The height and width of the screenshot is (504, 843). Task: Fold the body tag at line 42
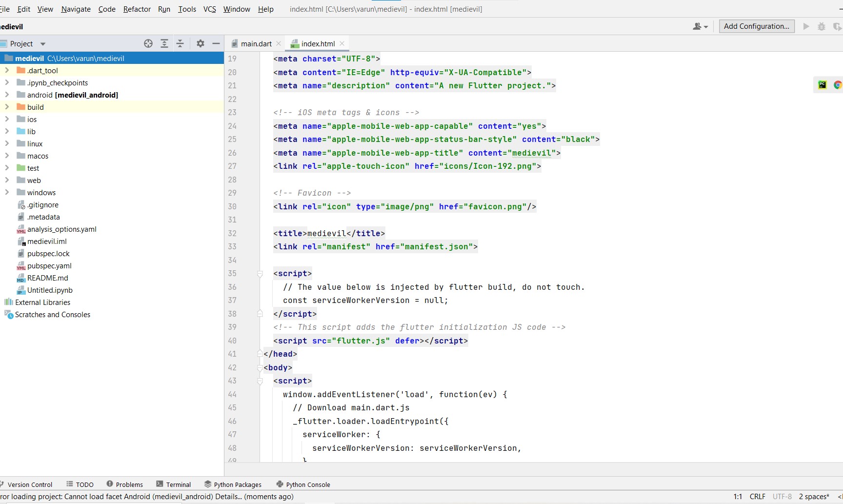point(260,367)
